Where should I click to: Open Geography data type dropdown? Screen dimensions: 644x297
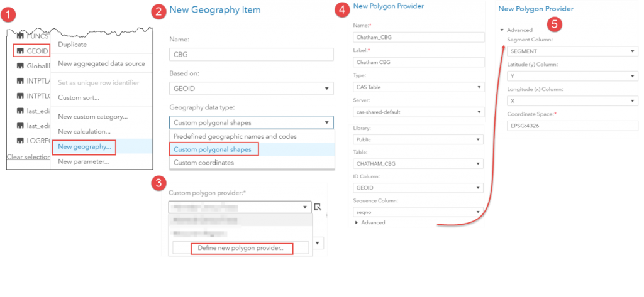pyautogui.click(x=252, y=122)
